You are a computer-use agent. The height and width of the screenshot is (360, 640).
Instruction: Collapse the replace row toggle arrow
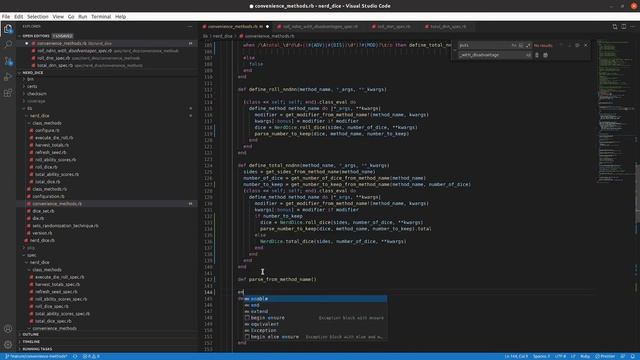pyautogui.click(x=455, y=50)
